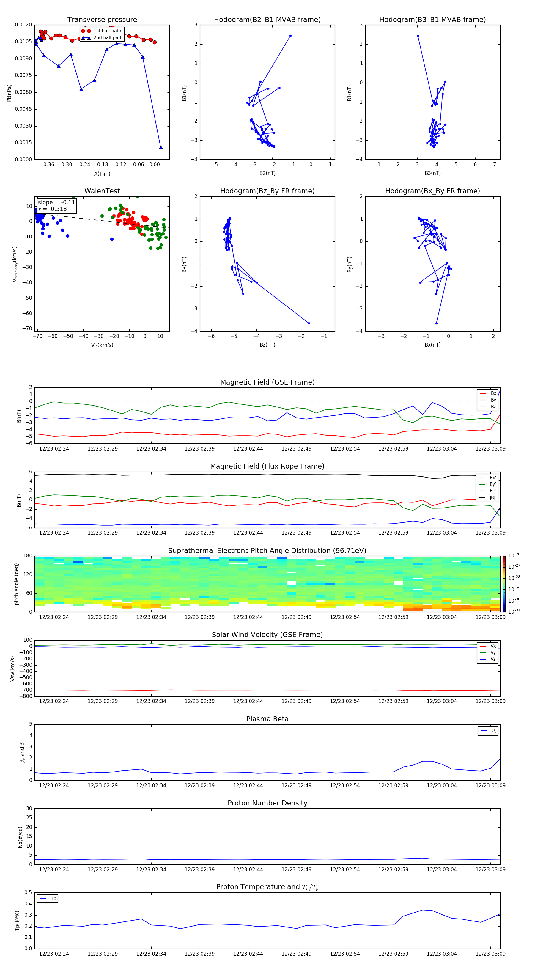Viewport: 535px width, 980px height.
Task: Select "|B|" in the Flux Rope legend
Action: 487,498
